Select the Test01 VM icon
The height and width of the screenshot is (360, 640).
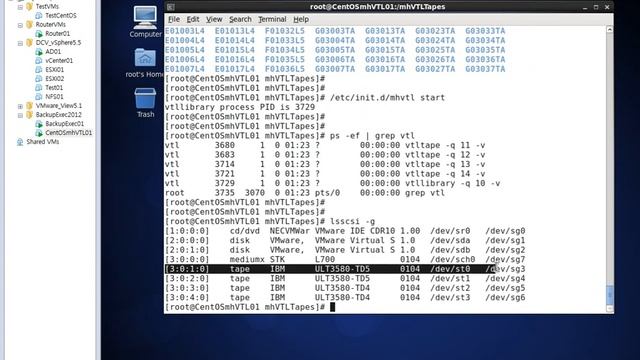click(39, 87)
